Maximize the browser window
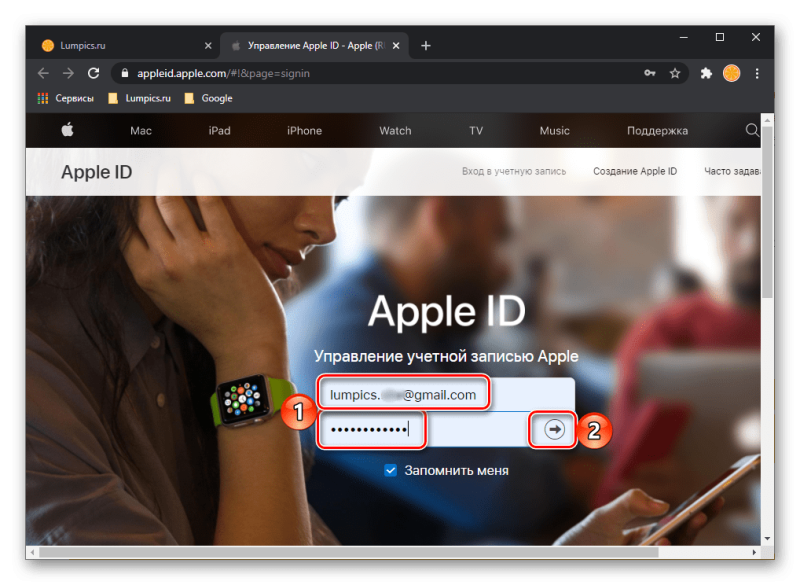The width and height of the screenshot is (800, 585). point(720,37)
